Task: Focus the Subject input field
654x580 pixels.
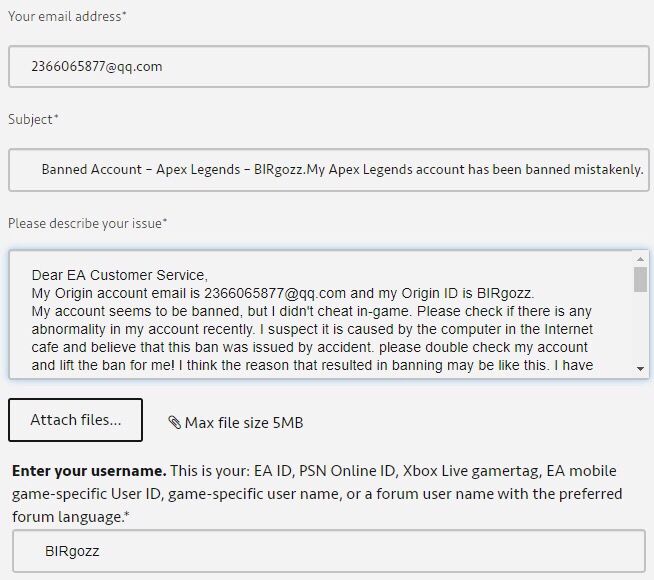Action: tap(329, 170)
